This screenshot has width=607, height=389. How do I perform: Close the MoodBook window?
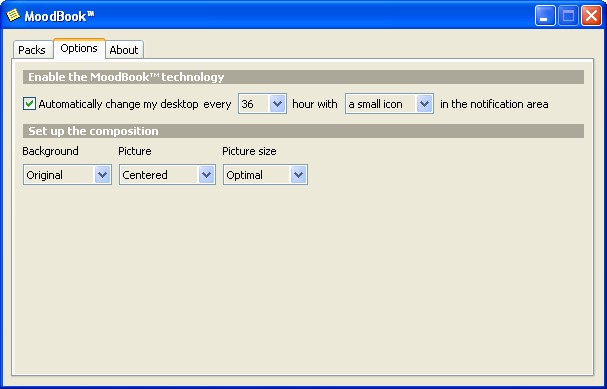(592, 16)
